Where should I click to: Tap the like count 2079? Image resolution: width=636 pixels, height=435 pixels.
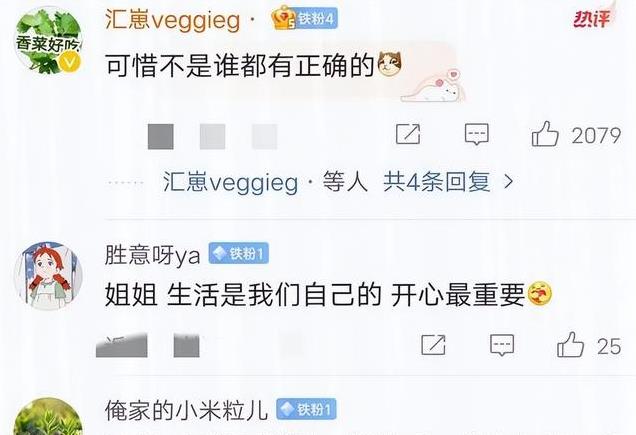[x=596, y=135]
